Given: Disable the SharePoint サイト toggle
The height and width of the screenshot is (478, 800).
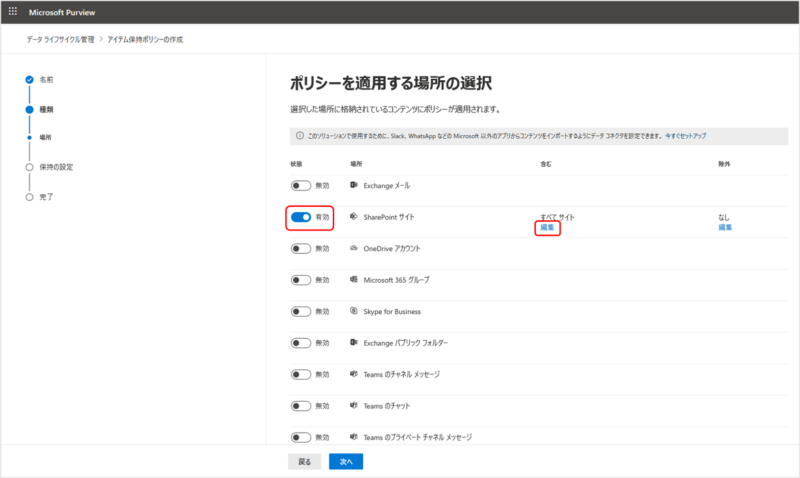Looking at the screenshot, I should tap(300, 216).
